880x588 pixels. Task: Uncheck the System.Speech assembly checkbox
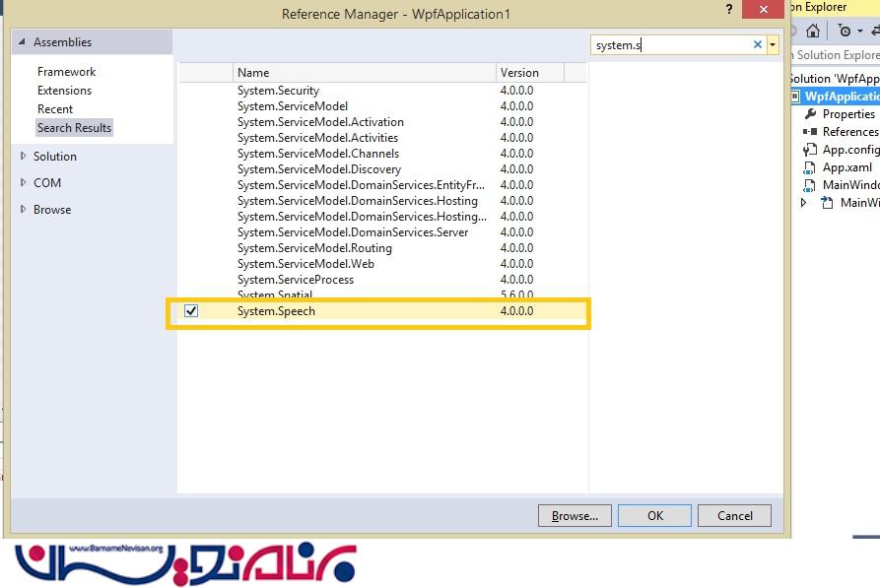click(x=191, y=311)
